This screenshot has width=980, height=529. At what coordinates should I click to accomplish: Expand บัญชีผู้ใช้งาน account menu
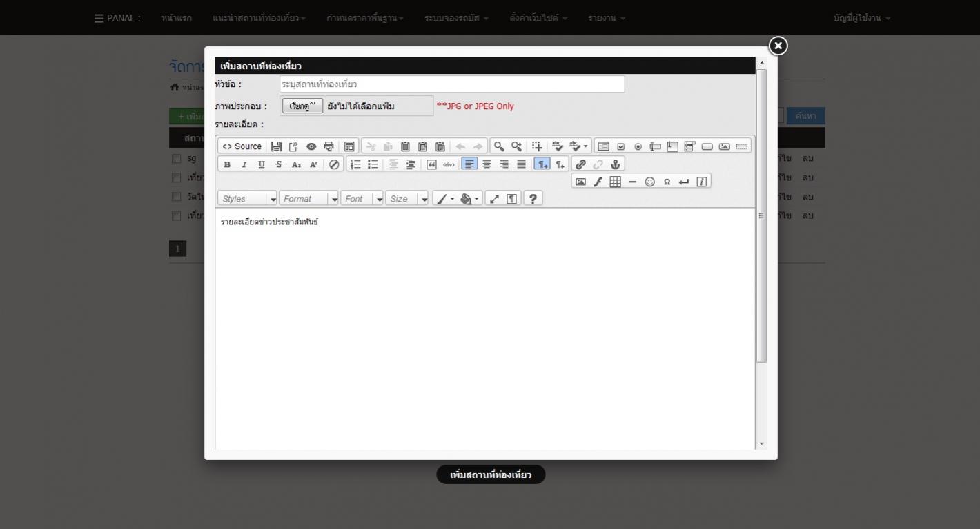[862, 18]
